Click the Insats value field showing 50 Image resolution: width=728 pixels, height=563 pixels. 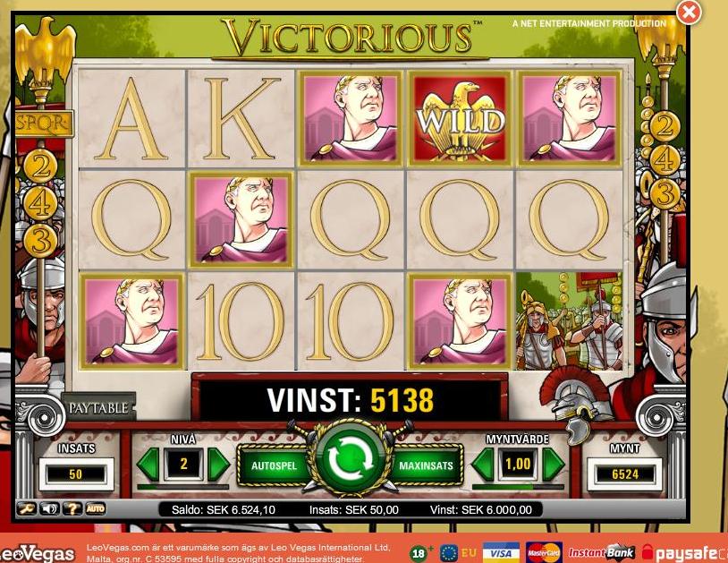[x=76, y=473]
